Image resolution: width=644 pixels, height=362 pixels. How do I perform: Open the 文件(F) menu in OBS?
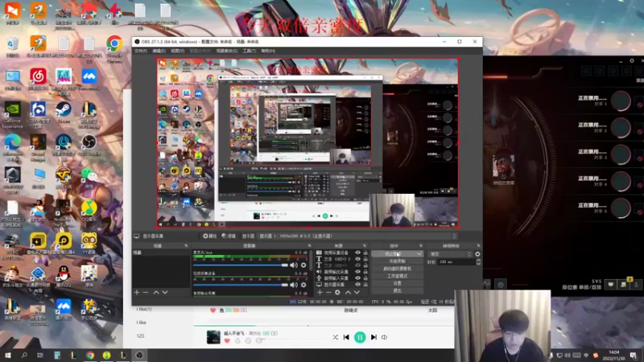(140, 51)
